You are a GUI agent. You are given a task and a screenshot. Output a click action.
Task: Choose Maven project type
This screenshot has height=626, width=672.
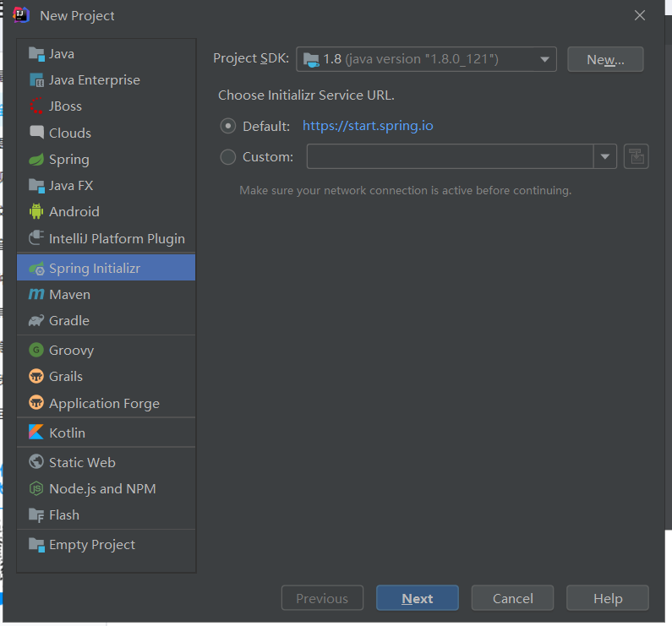coord(106,294)
